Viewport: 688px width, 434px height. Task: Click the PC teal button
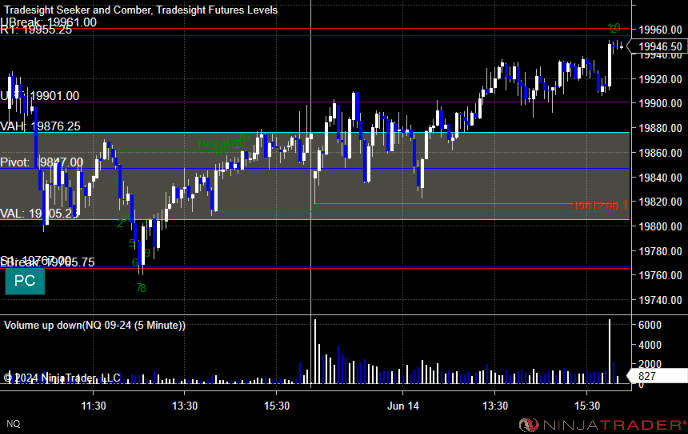click(x=25, y=281)
